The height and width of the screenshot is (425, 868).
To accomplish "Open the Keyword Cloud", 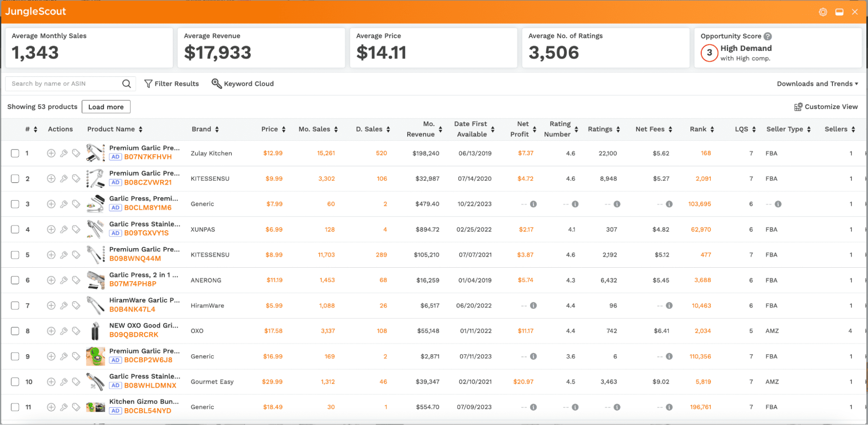I will pyautogui.click(x=243, y=84).
